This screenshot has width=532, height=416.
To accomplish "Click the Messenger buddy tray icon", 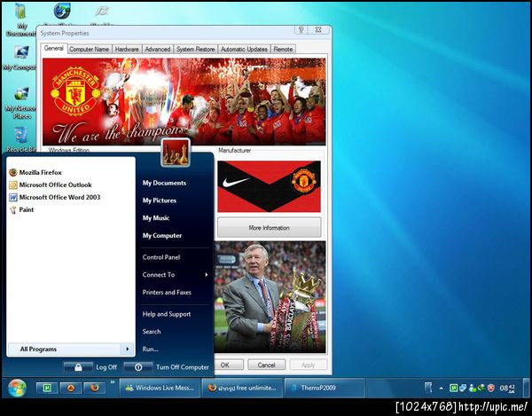I will 473,388.
